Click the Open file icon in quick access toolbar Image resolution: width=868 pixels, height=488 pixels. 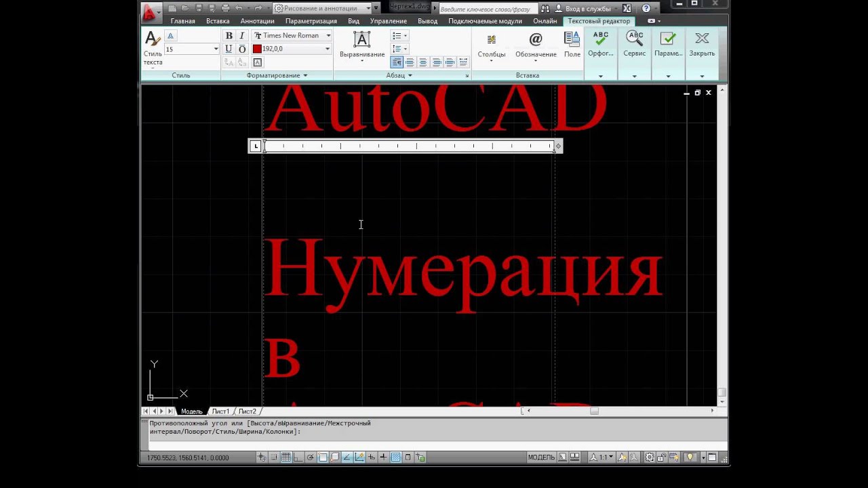(185, 8)
